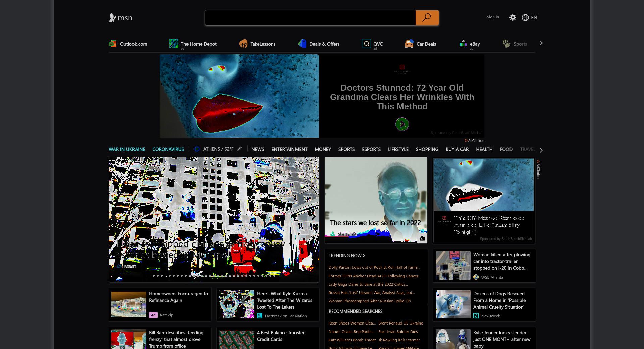The width and height of the screenshot is (644, 349).
Task: Click the Car Deals car icon
Action: coord(409,44)
